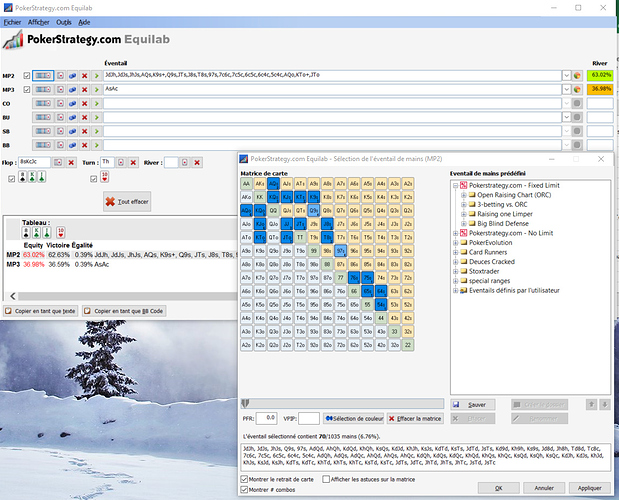Open the turn card picker icon

coord(121,162)
